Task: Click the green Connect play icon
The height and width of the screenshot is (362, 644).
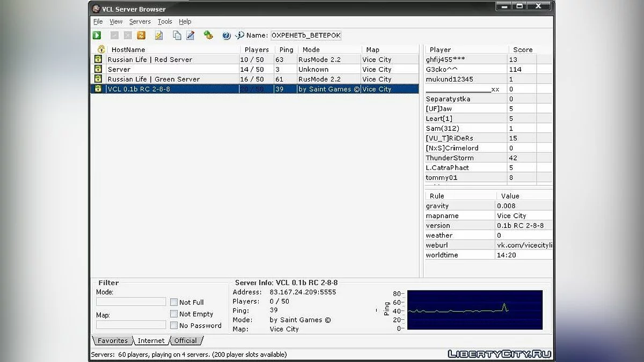Action: click(97, 35)
